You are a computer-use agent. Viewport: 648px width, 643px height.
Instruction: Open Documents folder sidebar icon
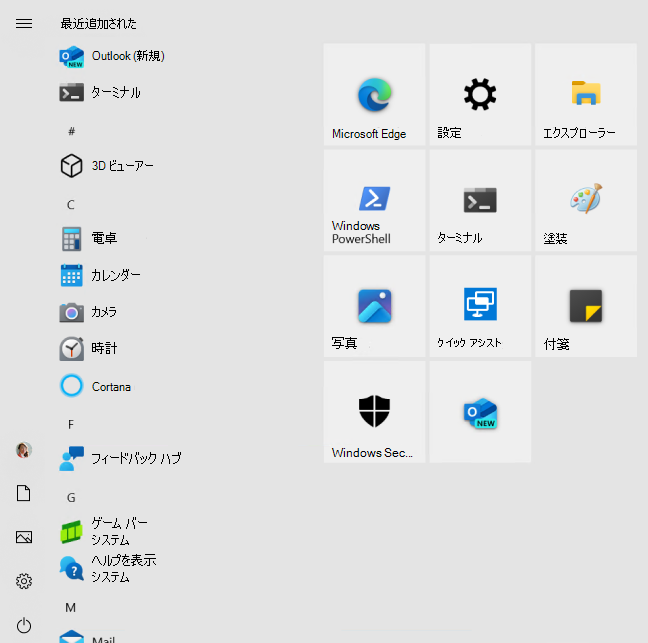(24, 493)
